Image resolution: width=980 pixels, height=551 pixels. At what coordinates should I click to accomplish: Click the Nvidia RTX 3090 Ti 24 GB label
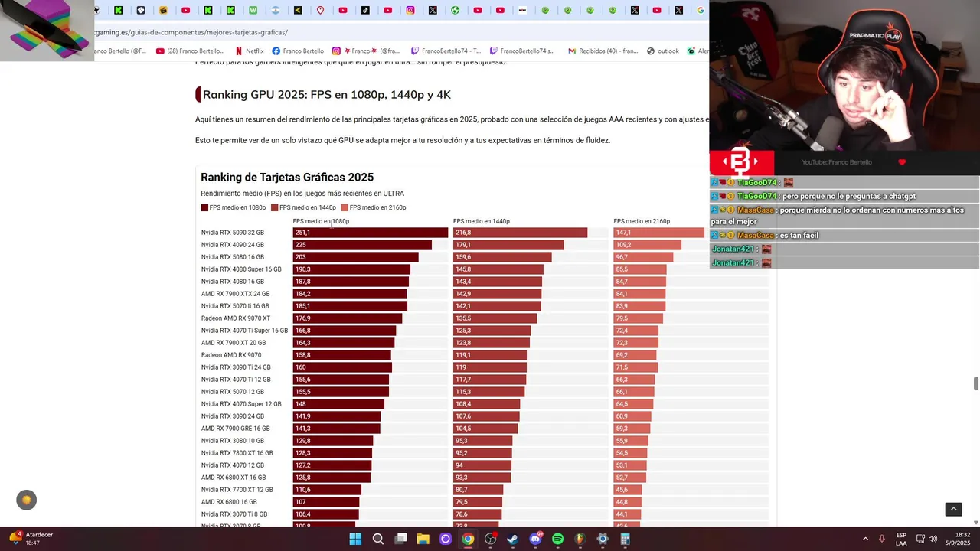[x=236, y=367]
